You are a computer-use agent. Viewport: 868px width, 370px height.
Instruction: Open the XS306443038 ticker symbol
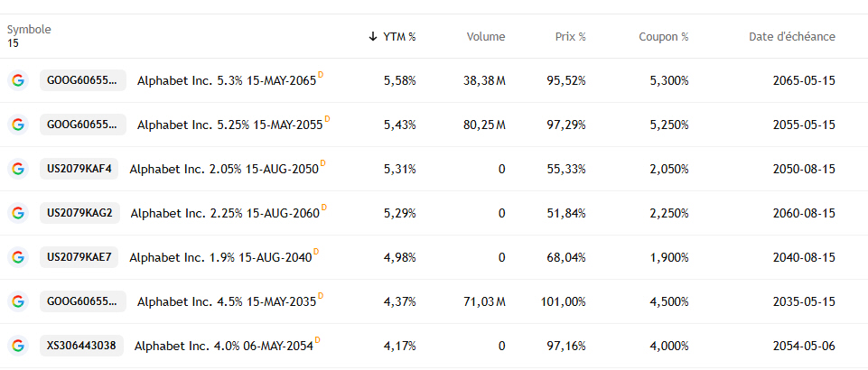coord(81,346)
